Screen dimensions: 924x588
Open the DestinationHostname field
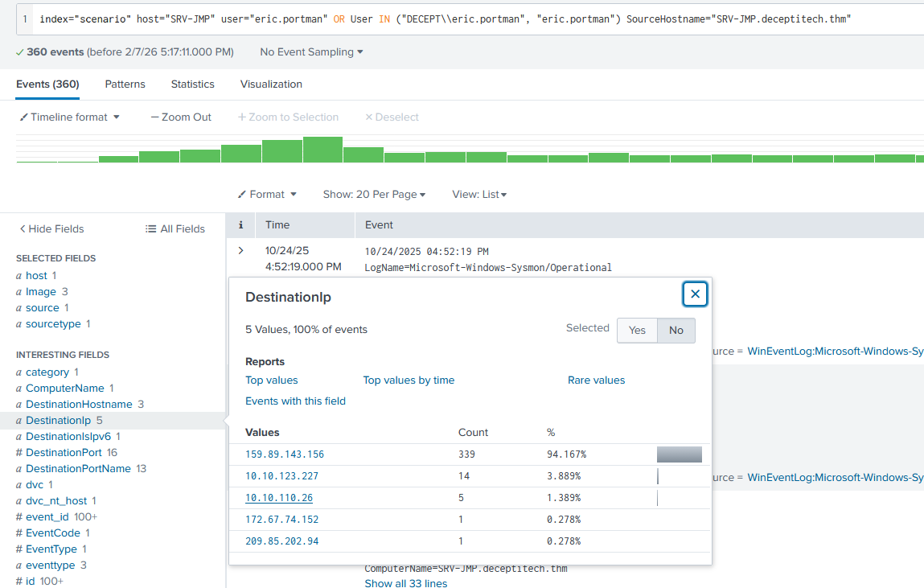[x=79, y=404]
